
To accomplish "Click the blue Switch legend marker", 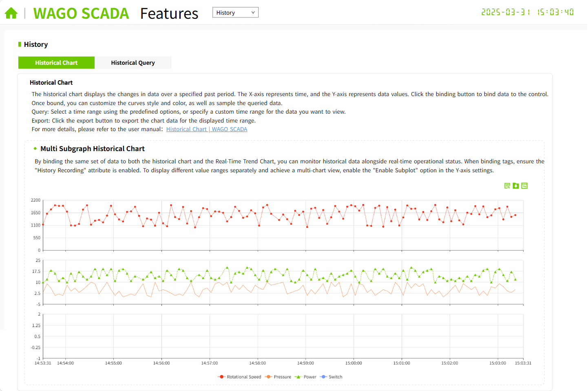I will coord(324,377).
